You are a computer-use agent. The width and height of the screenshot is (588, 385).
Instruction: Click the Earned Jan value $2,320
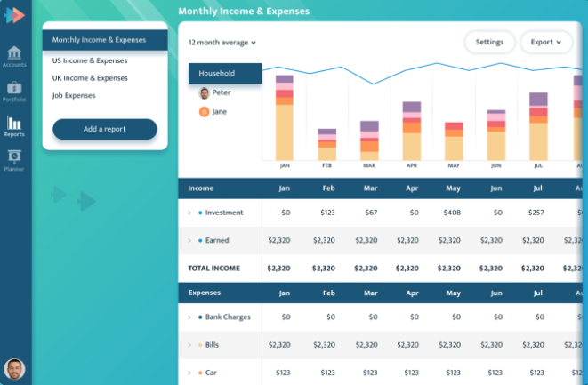(x=279, y=240)
